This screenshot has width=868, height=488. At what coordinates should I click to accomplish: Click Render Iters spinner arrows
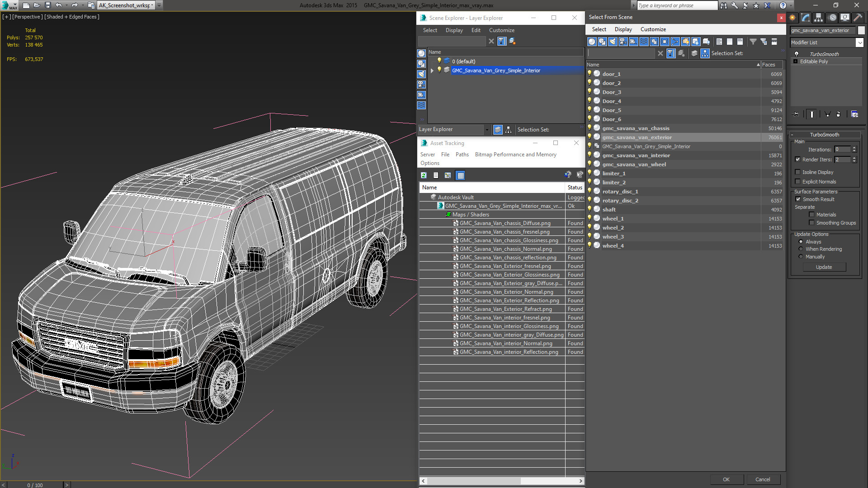click(x=854, y=160)
